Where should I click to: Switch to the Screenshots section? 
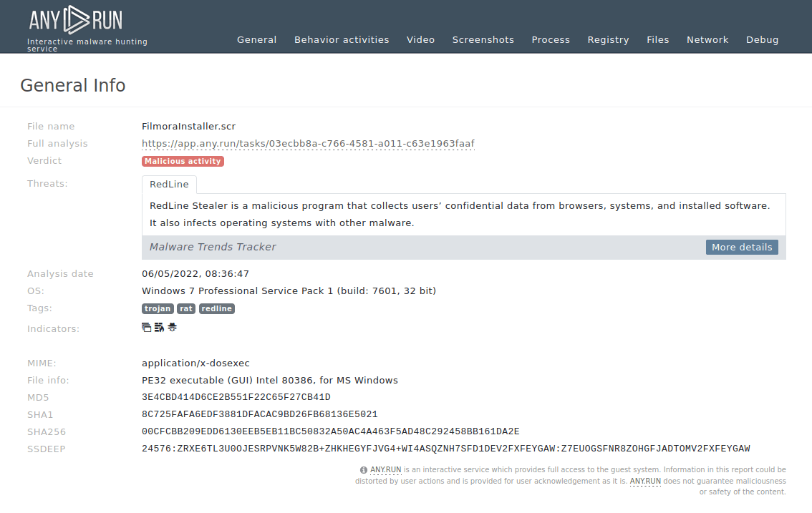(x=483, y=40)
